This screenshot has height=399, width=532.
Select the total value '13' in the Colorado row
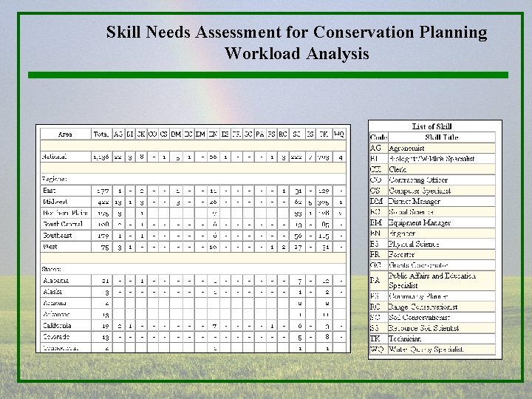point(106,337)
